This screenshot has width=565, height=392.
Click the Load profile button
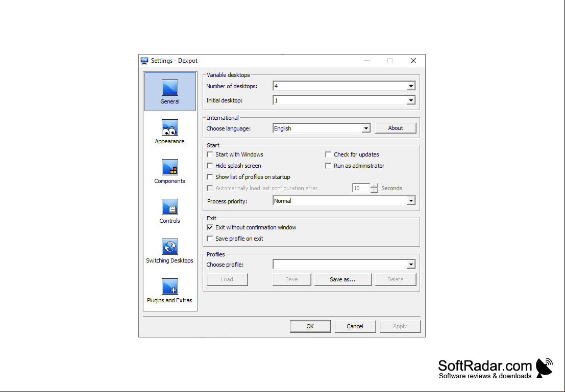coord(227,279)
